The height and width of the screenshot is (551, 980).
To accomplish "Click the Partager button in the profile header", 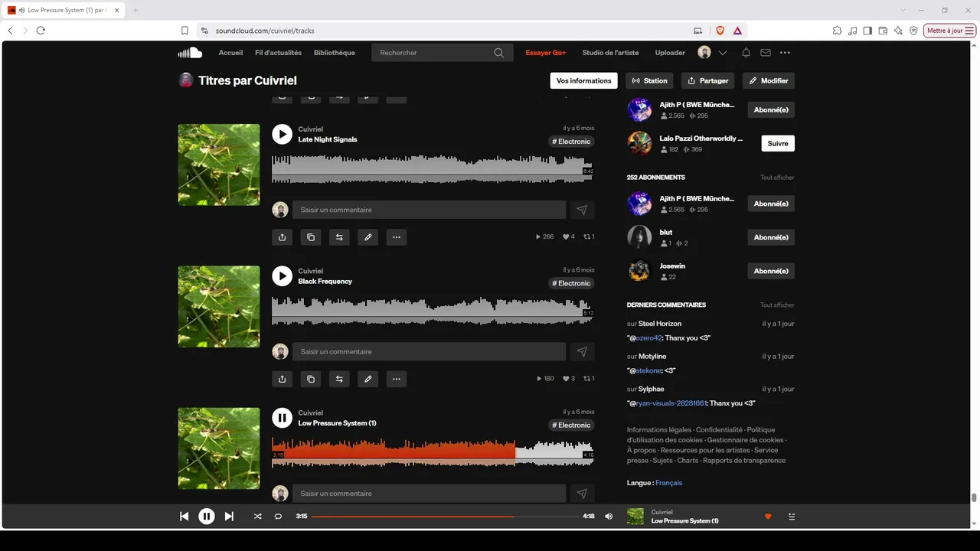I will tap(708, 80).
